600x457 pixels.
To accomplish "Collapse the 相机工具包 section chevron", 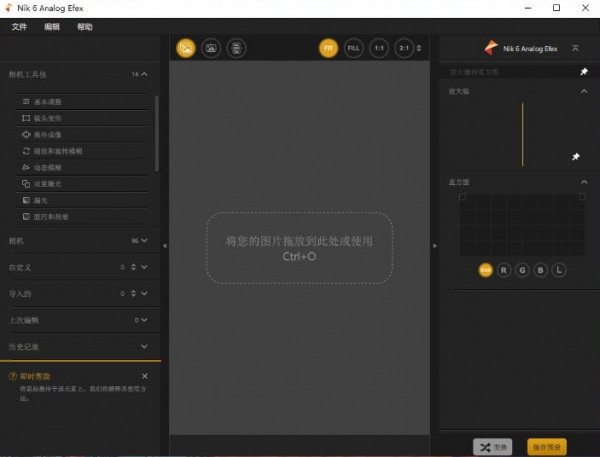I will coord(144,74).
